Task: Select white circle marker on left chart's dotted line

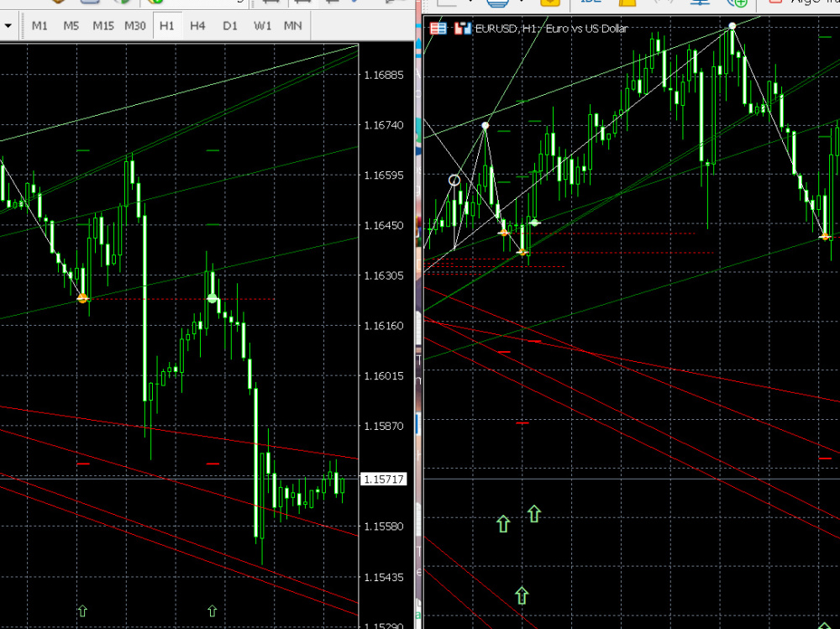Action: tap(213, 298)
